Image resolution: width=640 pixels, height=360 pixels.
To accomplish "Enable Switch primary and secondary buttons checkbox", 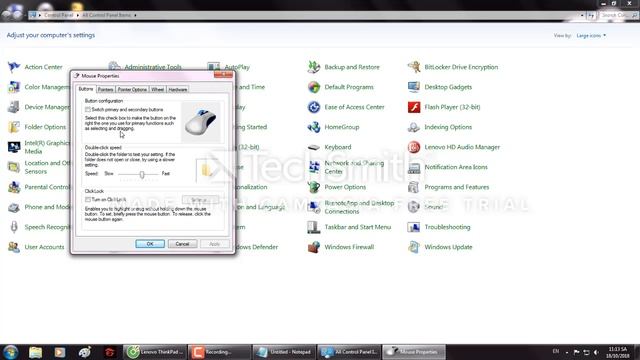I will (x=88, y=109).
